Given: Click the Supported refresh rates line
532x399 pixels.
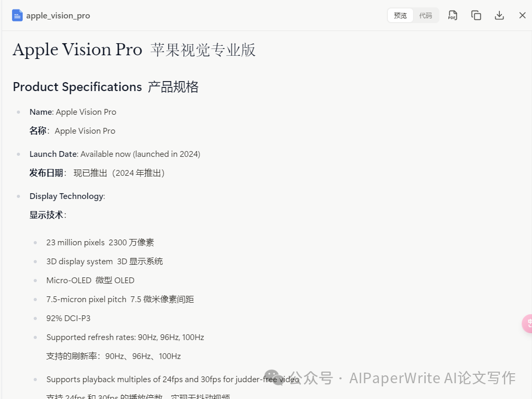Looking at the screenshot, I should pyautogui.click(x=125, y=337).
